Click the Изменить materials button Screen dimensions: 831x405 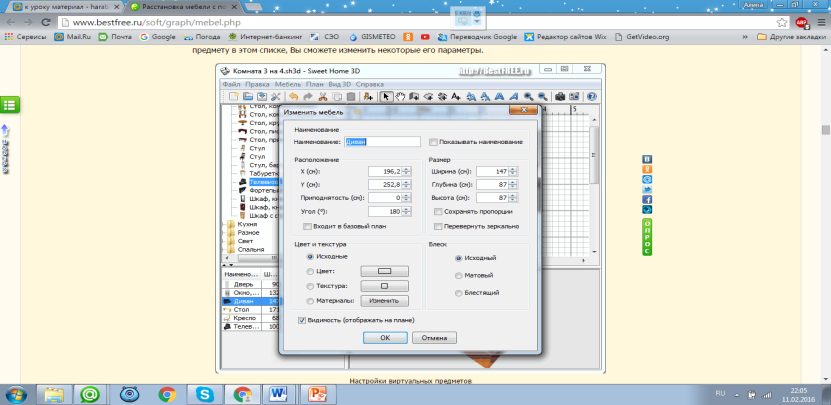coord(385,301)
